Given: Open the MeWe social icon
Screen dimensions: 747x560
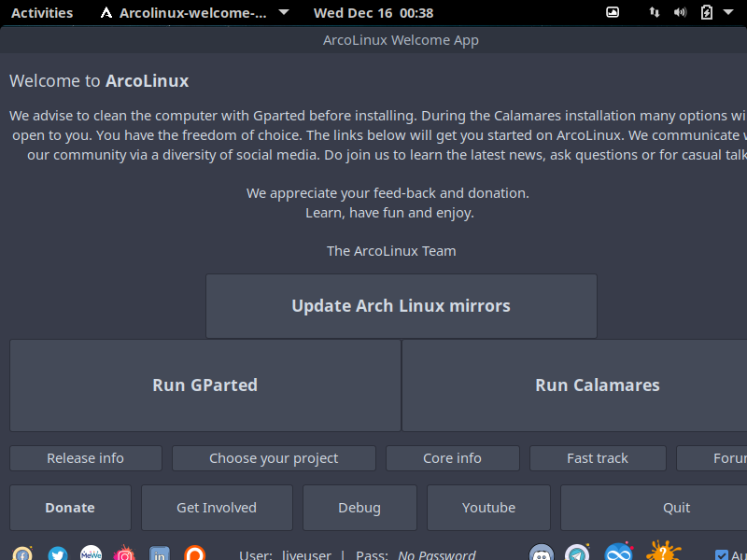Looking at the screenshot, I should [x=91, y=553].
